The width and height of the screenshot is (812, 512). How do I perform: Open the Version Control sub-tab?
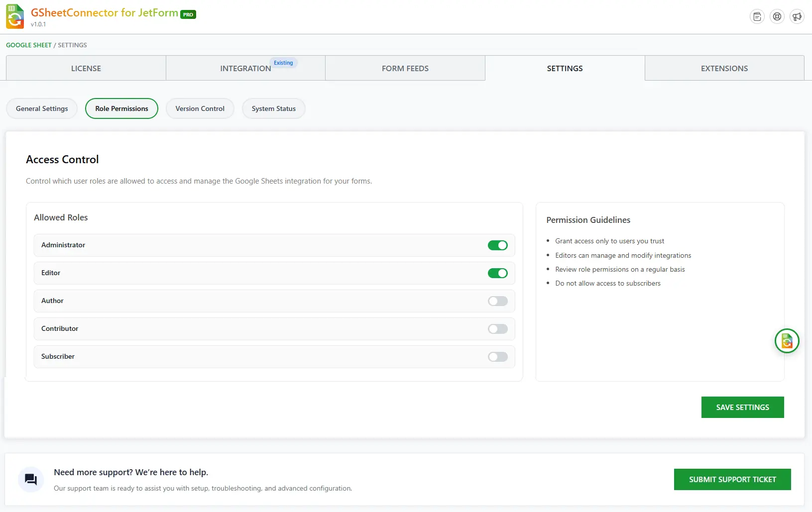click(200, 108)
